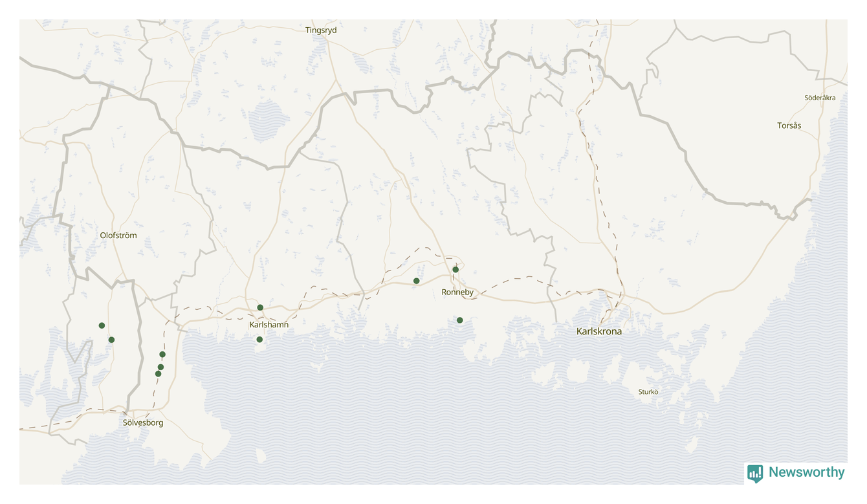Screen dimensions: 867x504
Task: Select the green marker just below the Karlshamn label
Action: tap(259, 339)
